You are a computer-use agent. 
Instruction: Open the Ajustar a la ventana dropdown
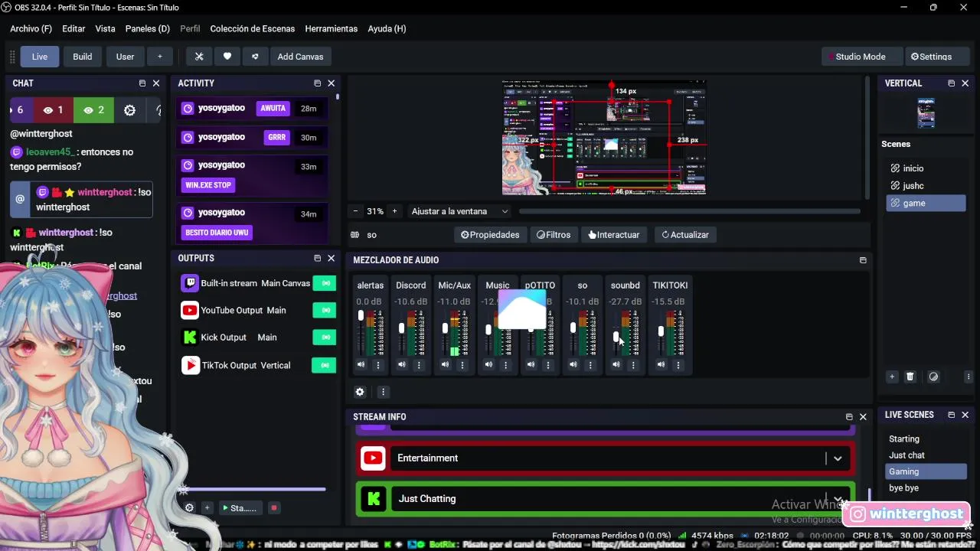[x=459, y=211]
